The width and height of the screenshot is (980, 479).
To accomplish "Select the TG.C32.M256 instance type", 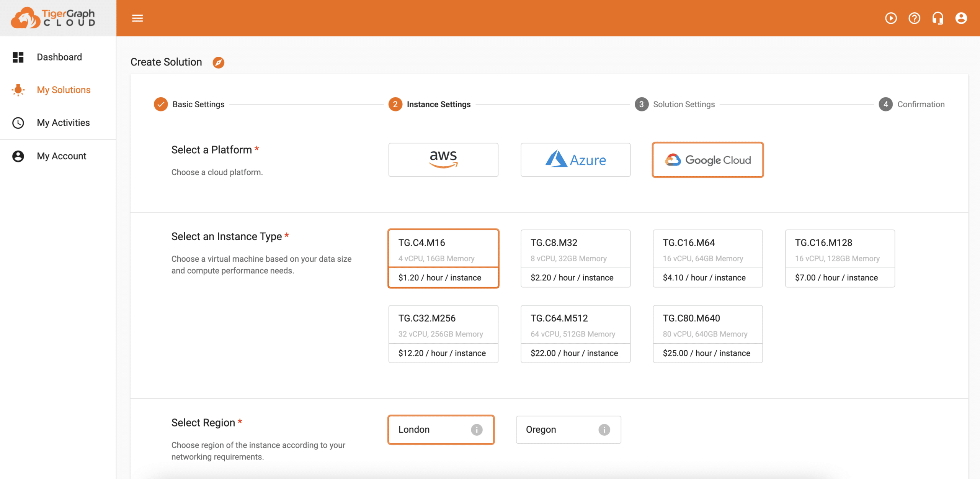I will coord(443,334).
